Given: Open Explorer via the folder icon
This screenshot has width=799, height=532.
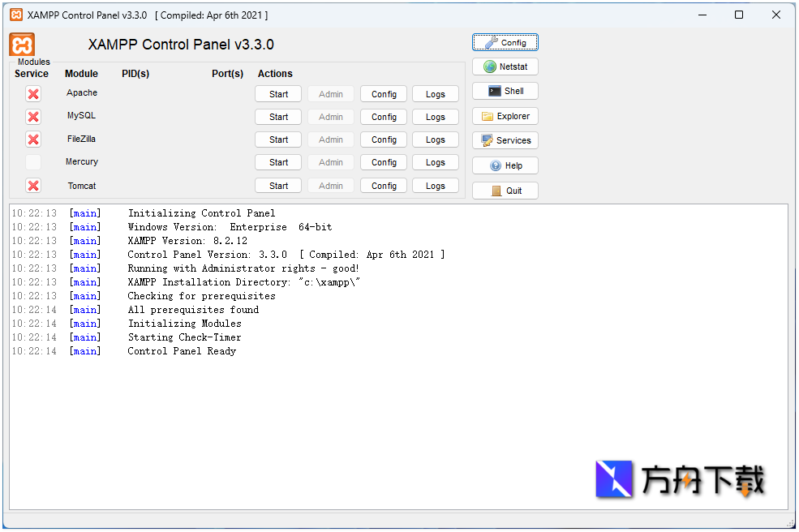Looking at the screenshot, I should pyautogui.click(x=505, y=116).
